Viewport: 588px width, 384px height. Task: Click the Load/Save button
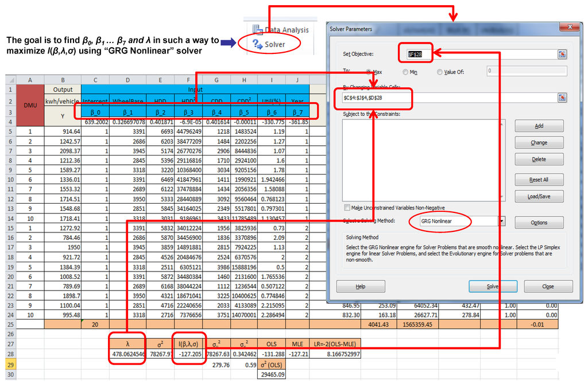click(x=539, y=196)
